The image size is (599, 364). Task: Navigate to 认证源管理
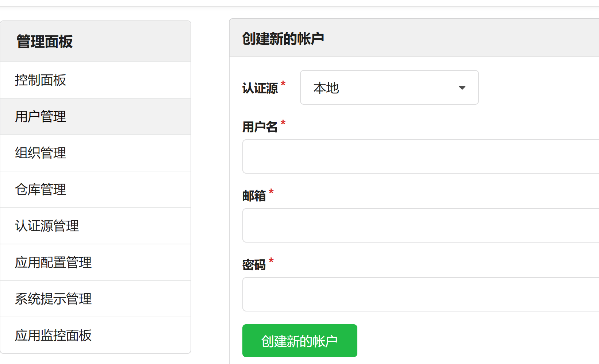pyautogui.click(x=47, y=226)
